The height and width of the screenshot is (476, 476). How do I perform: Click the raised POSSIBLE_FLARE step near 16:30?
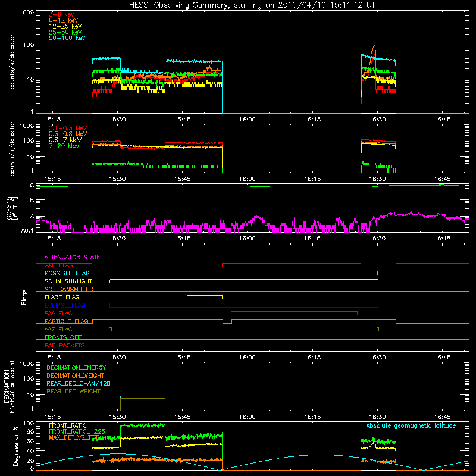point(371,271)
